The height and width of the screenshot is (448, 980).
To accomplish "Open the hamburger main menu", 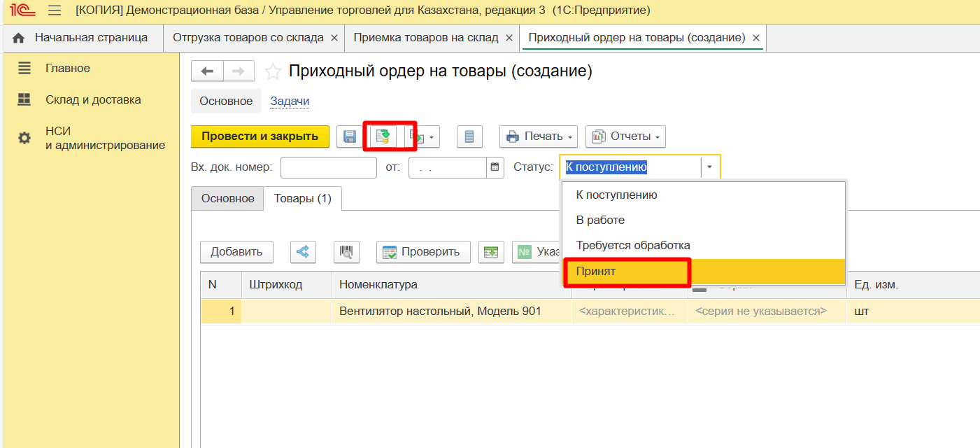I will point(55,10).
